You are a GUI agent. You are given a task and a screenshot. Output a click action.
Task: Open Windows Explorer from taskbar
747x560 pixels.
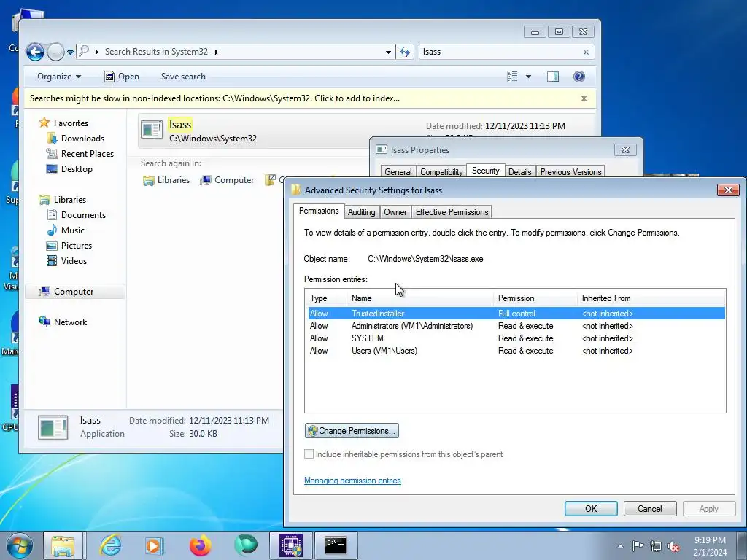63,545
